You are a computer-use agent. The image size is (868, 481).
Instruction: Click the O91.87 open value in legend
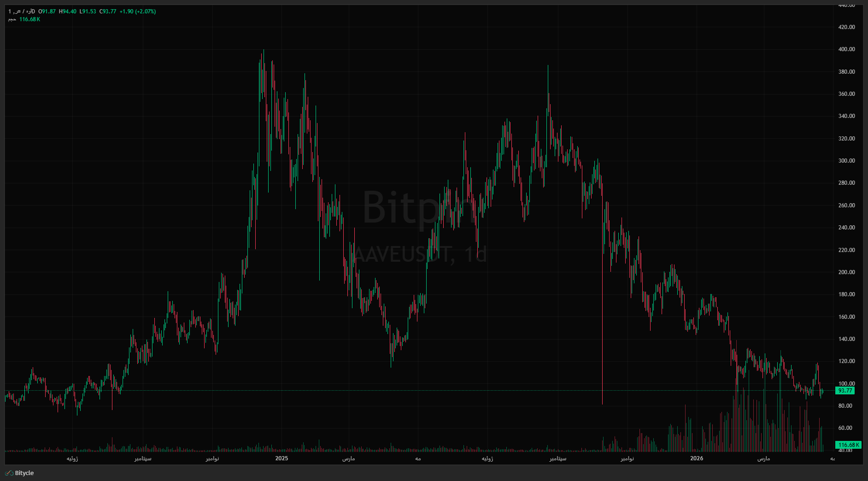(x=47, y=12)
